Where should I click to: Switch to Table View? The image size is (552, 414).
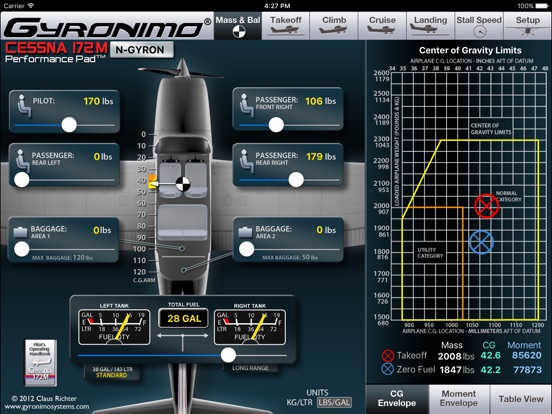[x=521, y=399]
